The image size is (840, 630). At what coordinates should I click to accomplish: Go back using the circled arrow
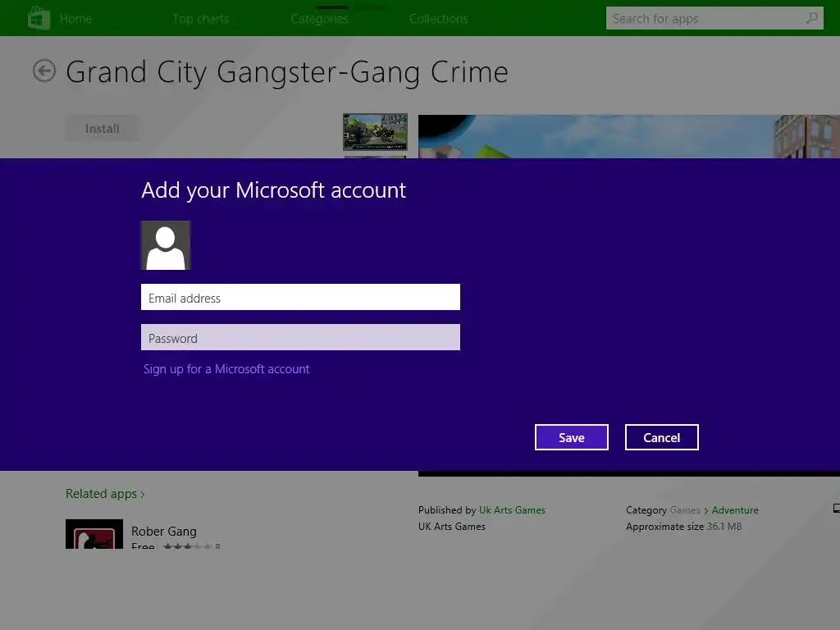(x=44, y=71)
